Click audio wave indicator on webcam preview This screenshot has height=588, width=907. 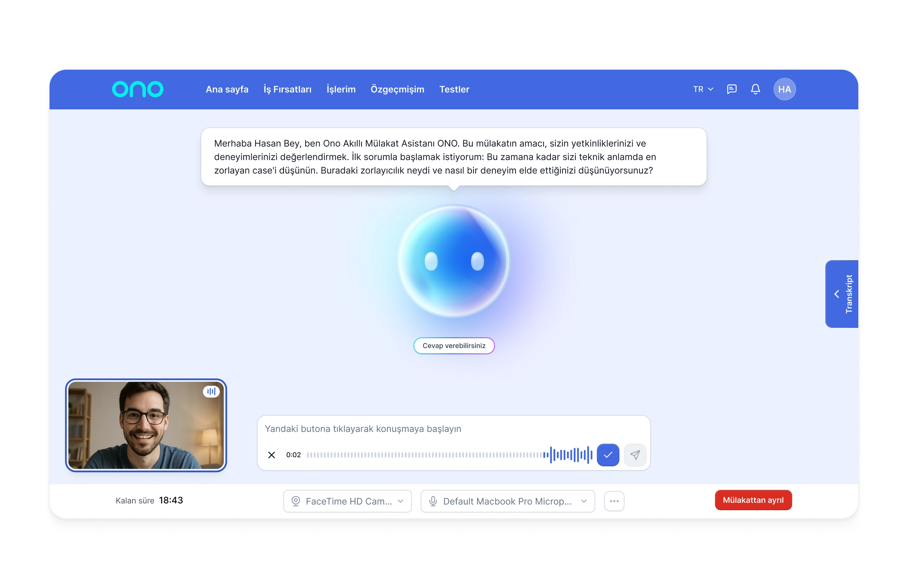pyautogui.click(x=211, y=391)
